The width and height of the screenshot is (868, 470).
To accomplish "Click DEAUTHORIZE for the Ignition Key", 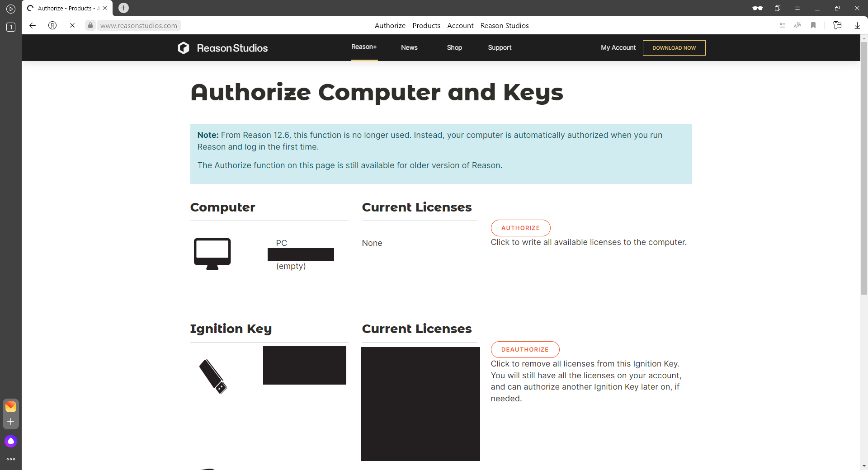I will coord(525,350).
